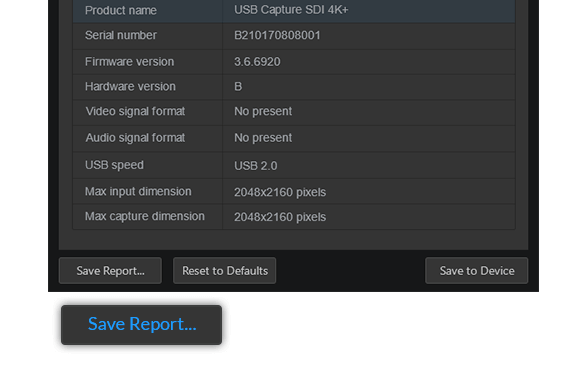Select the Product name label
This screenshot has width=585, height=389.
[121, 10]
